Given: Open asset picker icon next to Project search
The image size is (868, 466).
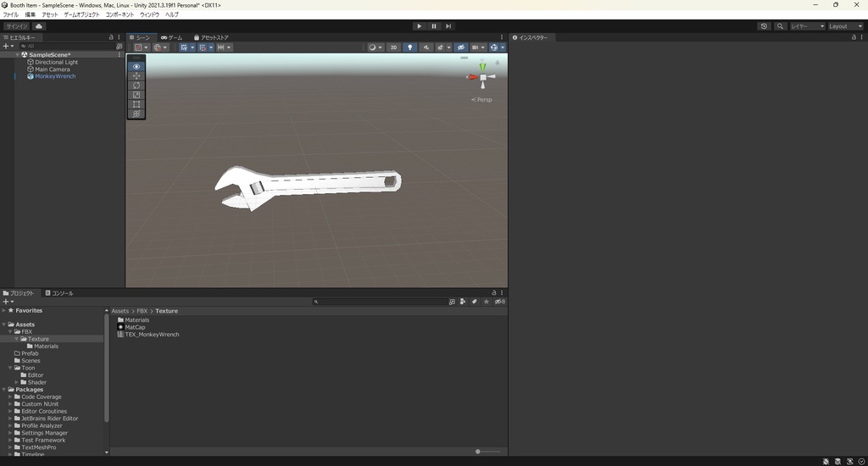Looking at the screenshot, I should pyautogui.click(x=453, y=302).
